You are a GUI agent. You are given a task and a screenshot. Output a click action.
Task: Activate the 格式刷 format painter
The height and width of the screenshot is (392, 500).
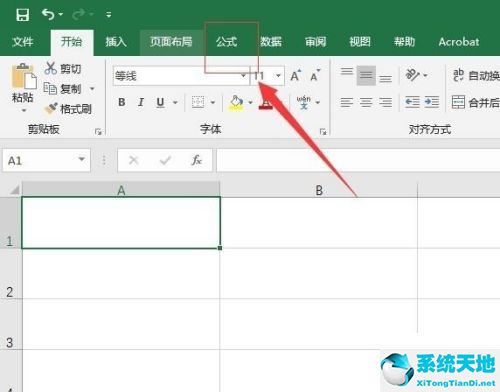click(68, 109)
